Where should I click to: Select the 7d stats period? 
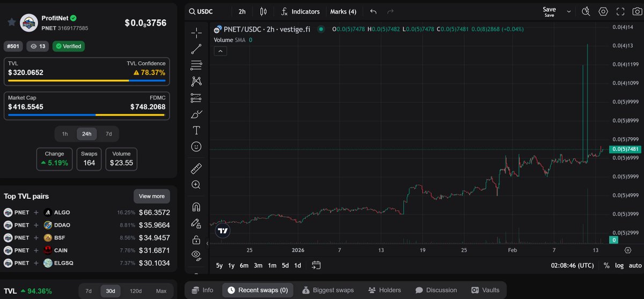(108, 133)
